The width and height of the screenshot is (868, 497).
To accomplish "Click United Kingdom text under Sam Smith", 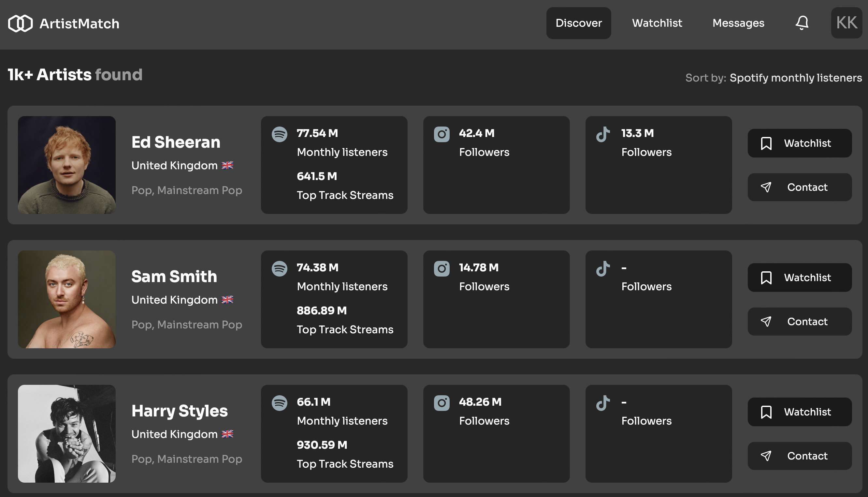I will point(175,300).
